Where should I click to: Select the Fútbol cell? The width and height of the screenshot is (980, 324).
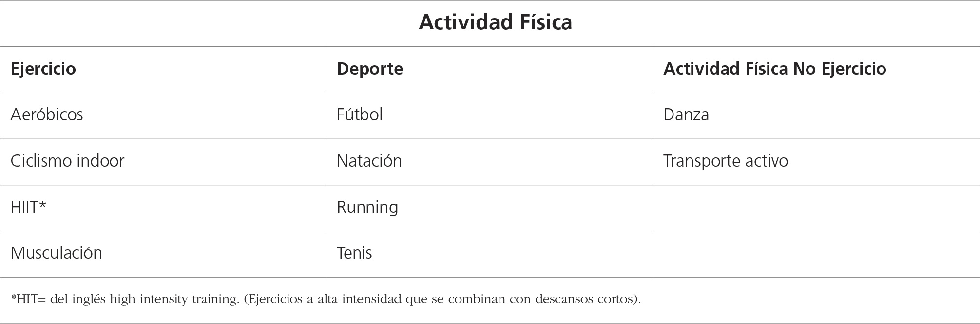(x=360, y=115)
